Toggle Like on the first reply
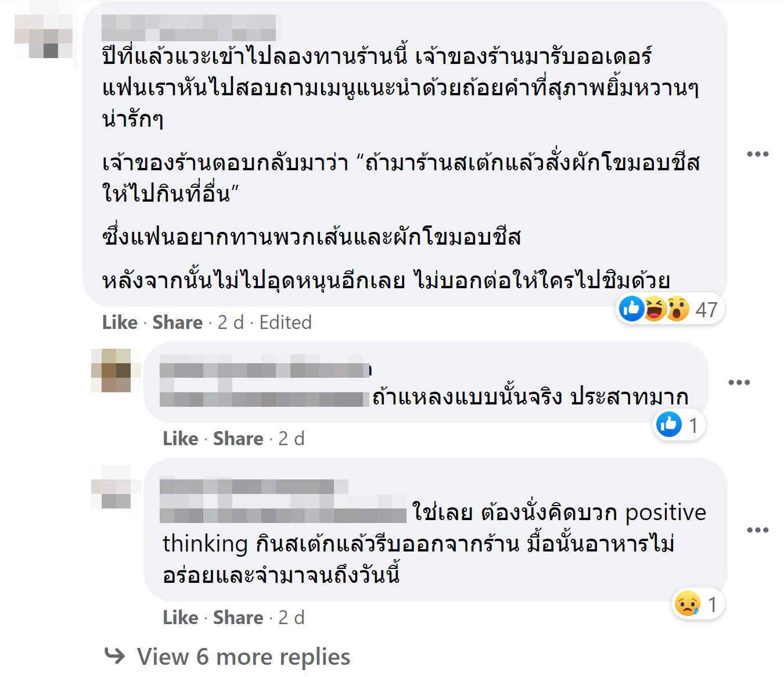The width and height of the screenshot is (784, 677). (x=182, y=439)
